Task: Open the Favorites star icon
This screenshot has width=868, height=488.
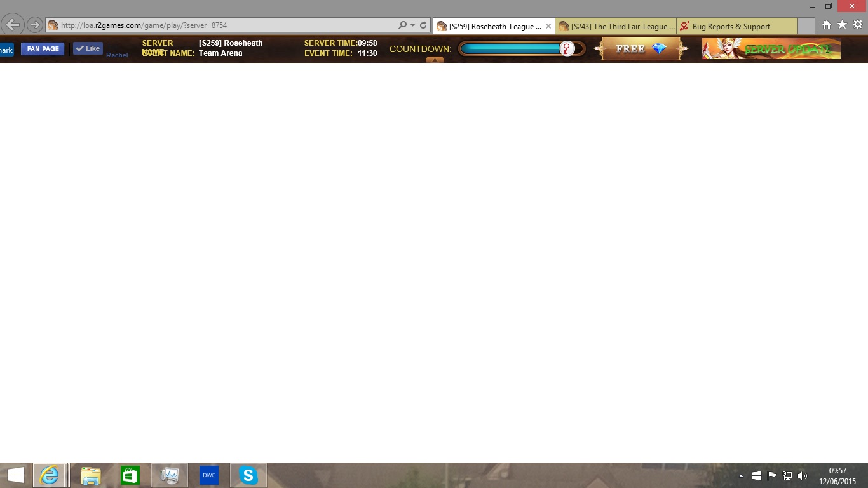Action: click(842, 25)
